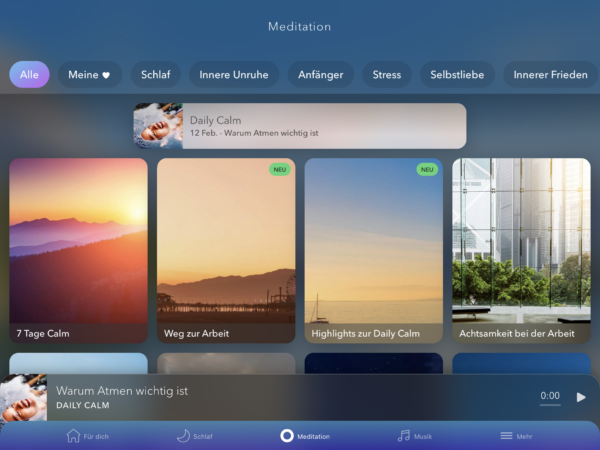This screenshot has height=450, width=600.
Task: Select the Anfänger category filter
Action: (x=320, y=75)
